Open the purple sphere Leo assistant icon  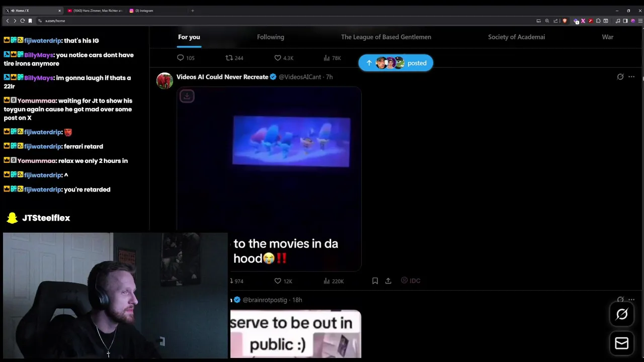coord(633,21)
